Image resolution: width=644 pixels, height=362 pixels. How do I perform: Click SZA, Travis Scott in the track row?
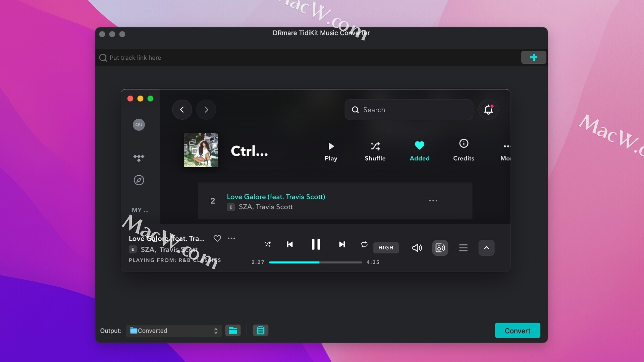click(266, 207)
